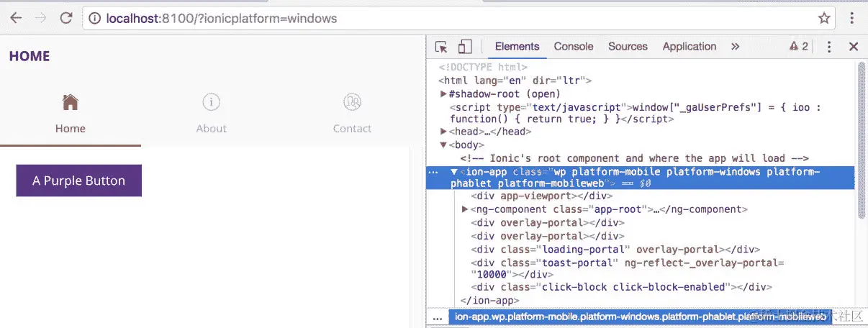The image size is (868, 328).
Task: Select the About tab in the app
Action: pyautogui.click(x=211, y=114)
